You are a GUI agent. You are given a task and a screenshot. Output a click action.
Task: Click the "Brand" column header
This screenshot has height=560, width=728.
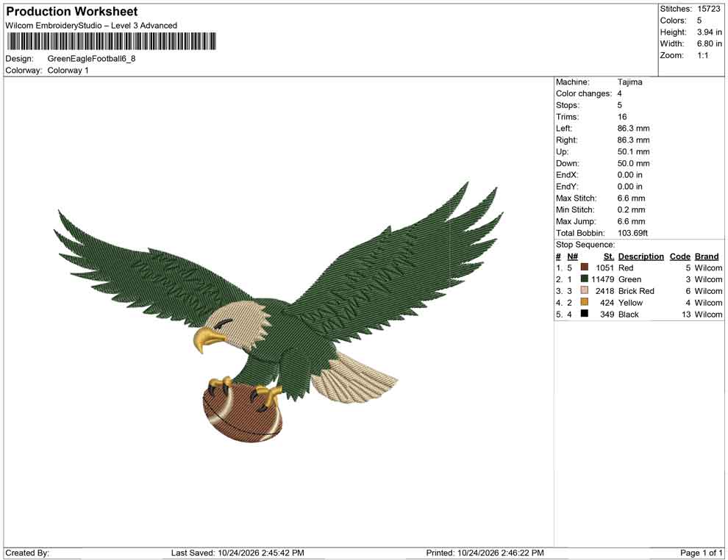(707, 256)
